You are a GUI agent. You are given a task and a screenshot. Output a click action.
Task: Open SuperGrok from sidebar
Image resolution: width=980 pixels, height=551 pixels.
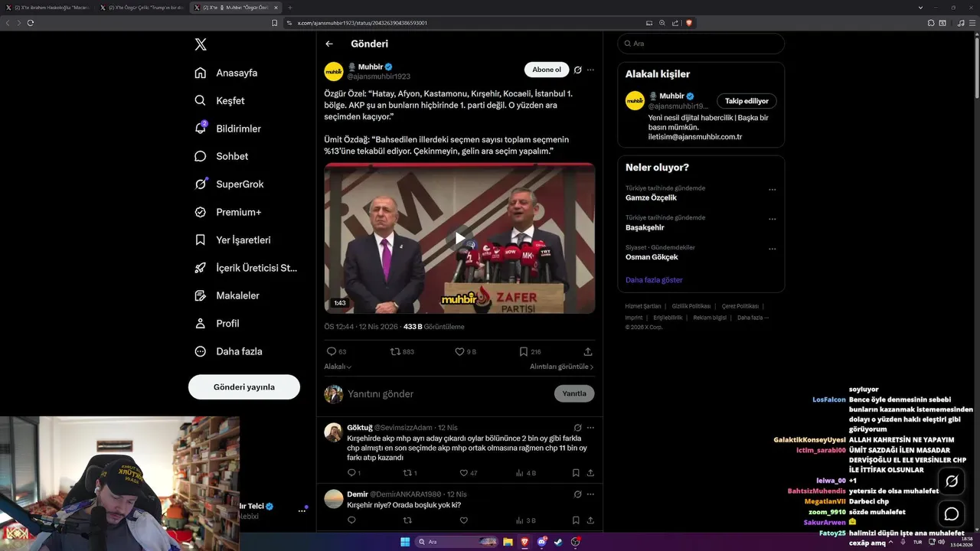[x=229, y=184]
